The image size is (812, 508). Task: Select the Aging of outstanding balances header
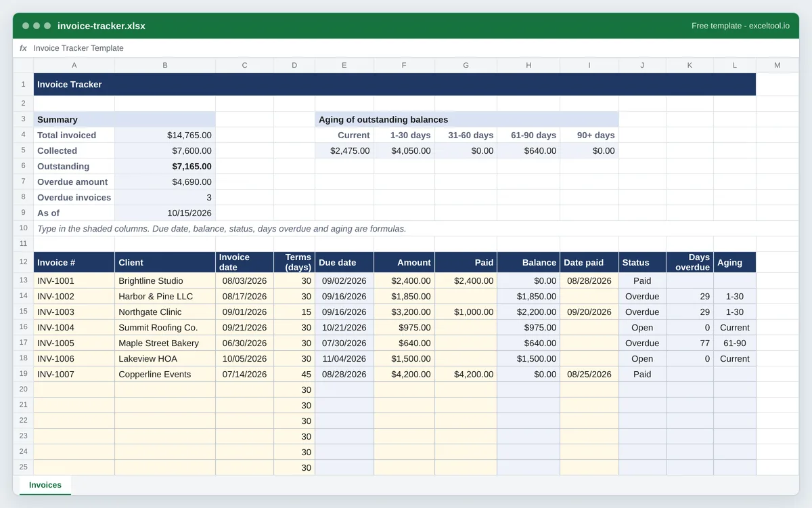tap(467, 119)
